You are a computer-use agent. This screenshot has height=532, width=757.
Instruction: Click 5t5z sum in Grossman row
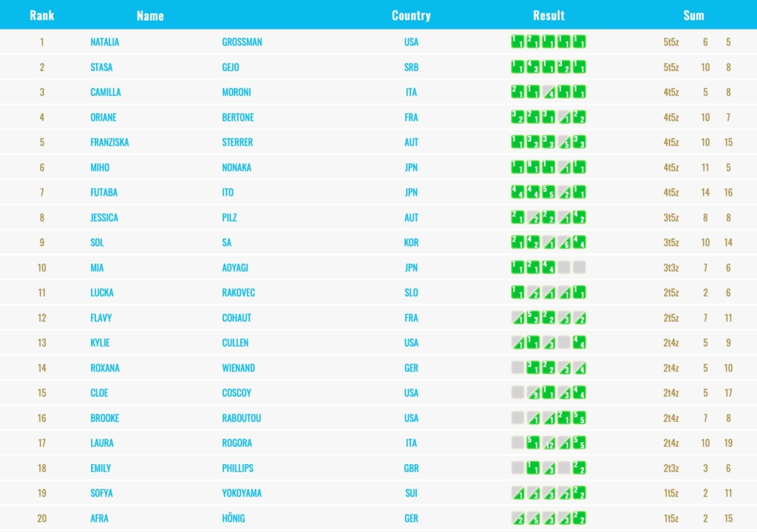pyautogui.click(x=671, y=42)
